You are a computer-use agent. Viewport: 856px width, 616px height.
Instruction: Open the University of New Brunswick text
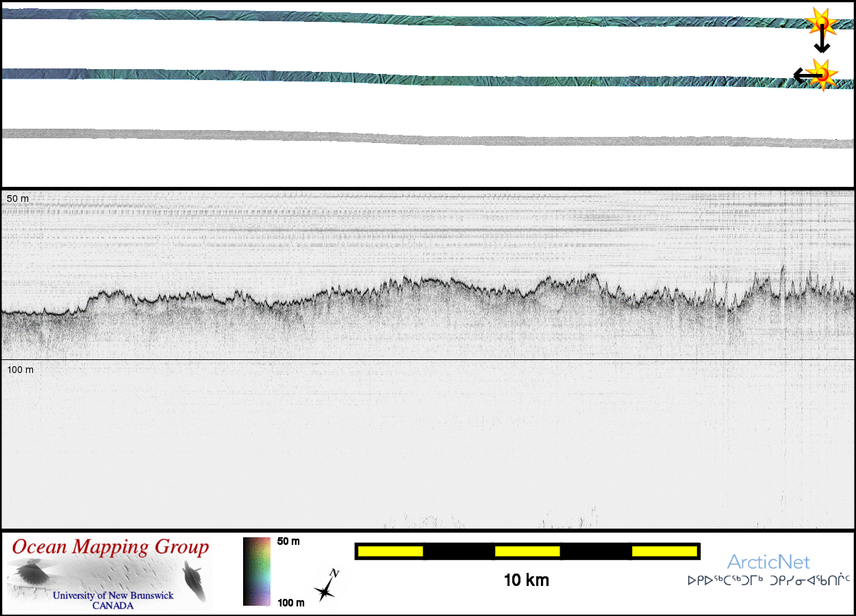(x=113, y=595)
